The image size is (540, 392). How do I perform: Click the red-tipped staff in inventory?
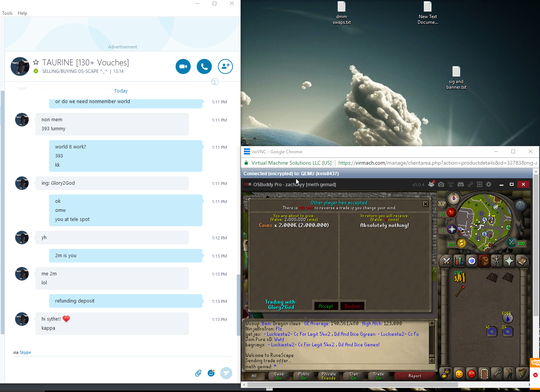tap(460, 291)
